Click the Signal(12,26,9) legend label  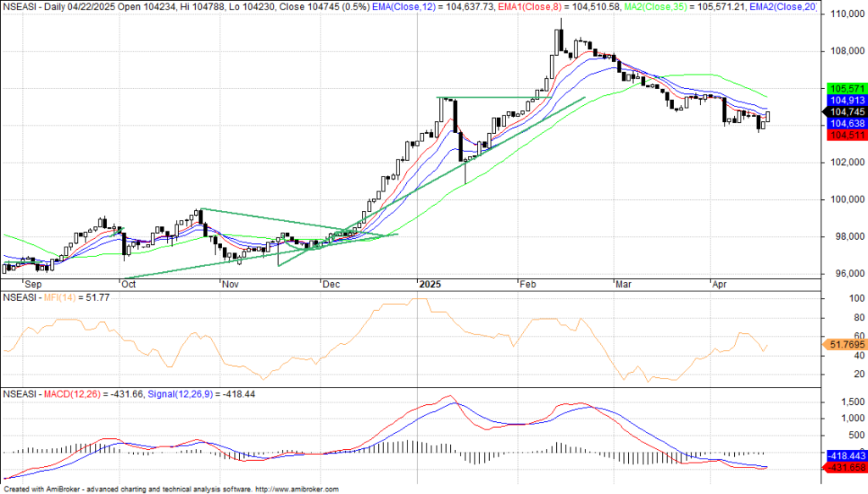pyautogui.click(x=180, y=394)
